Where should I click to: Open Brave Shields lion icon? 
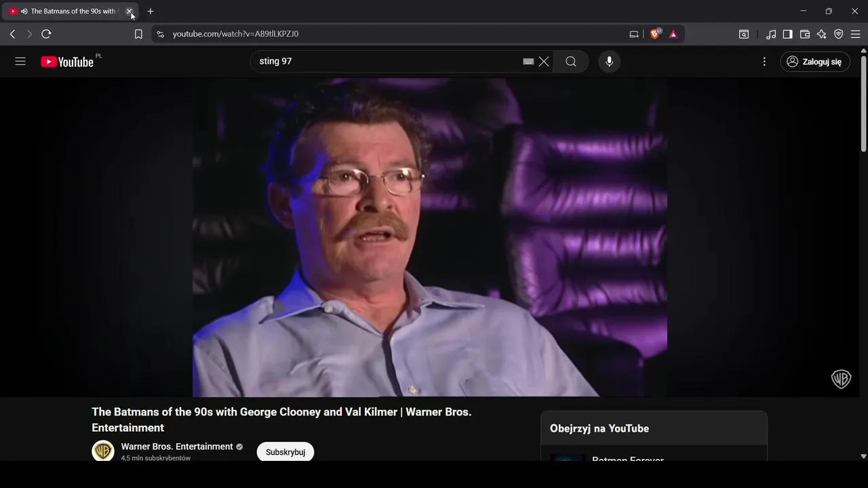click(655, 34)
